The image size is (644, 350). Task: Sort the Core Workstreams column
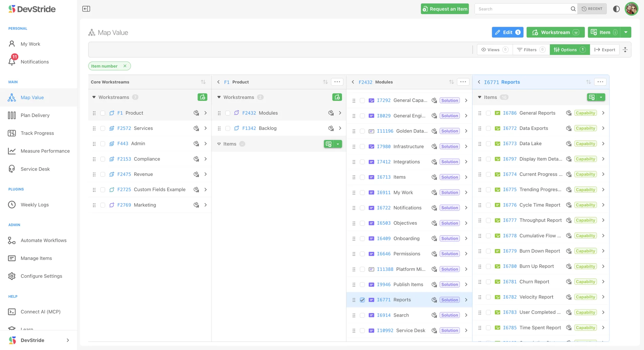pos(203,82)
